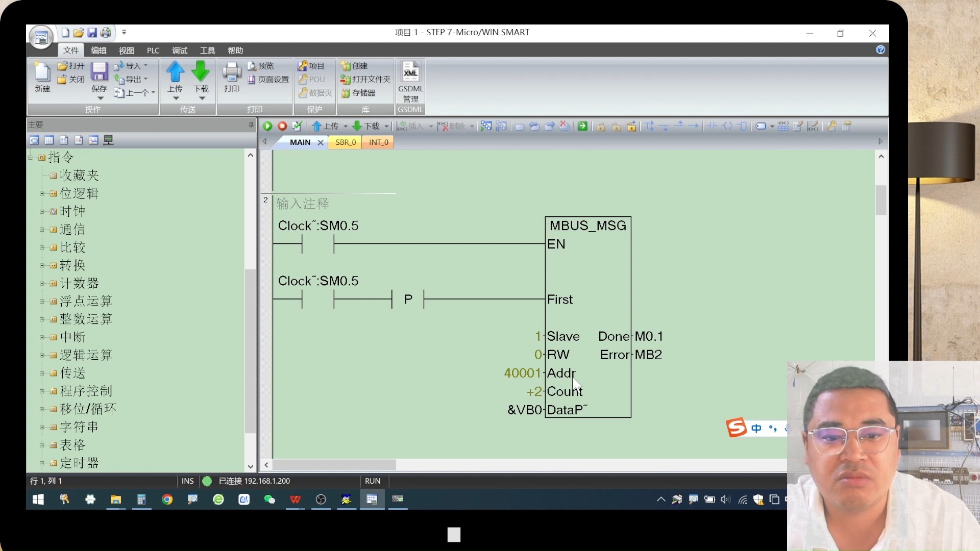Click 页面设置 page setup button
980x551 pixels.
point(268,79)
